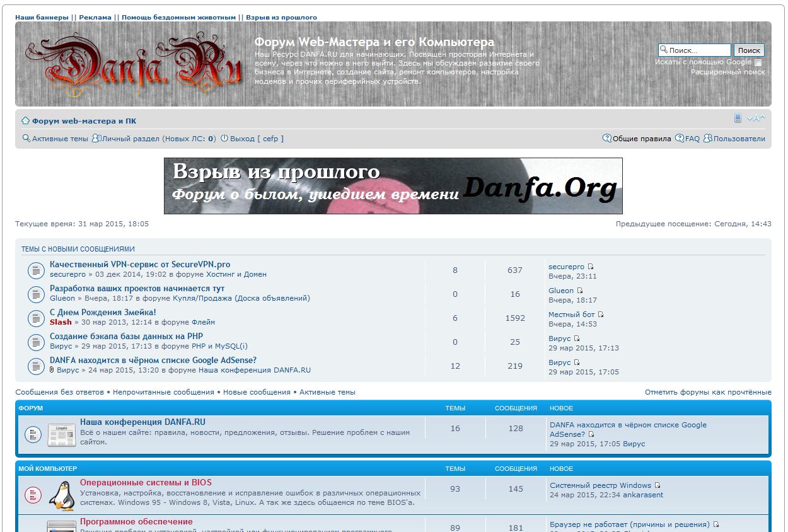Click the newspaper icon of Наша конференция DANFA.RU

(62, 434)
